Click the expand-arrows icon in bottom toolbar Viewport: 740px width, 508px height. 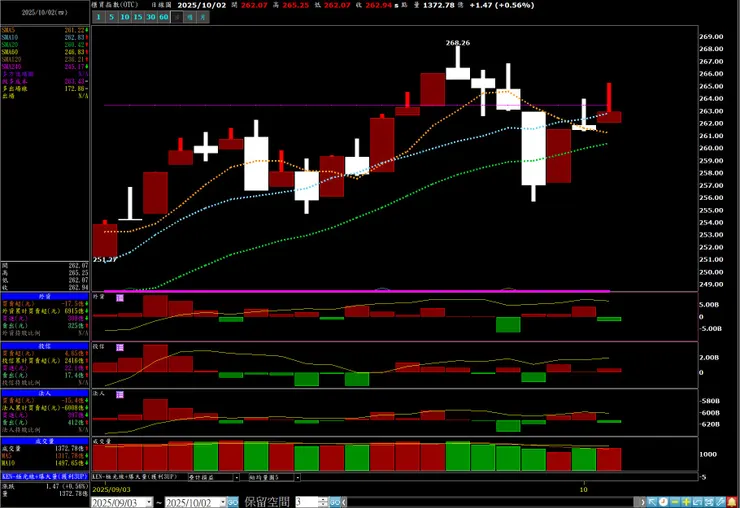coord(697,502)
